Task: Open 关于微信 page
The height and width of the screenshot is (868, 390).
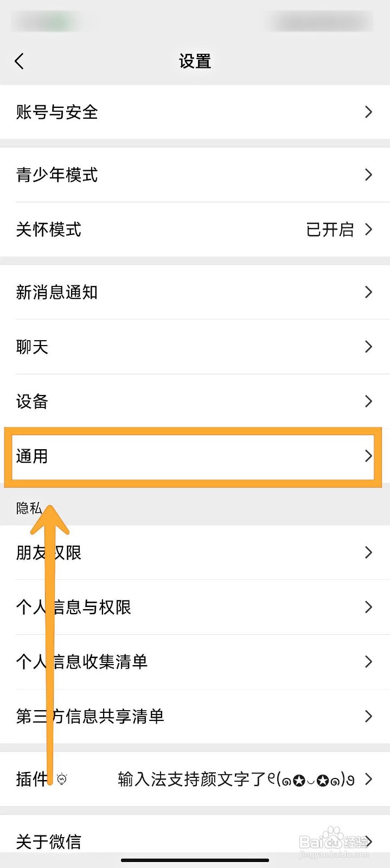Action: [49, 841]
